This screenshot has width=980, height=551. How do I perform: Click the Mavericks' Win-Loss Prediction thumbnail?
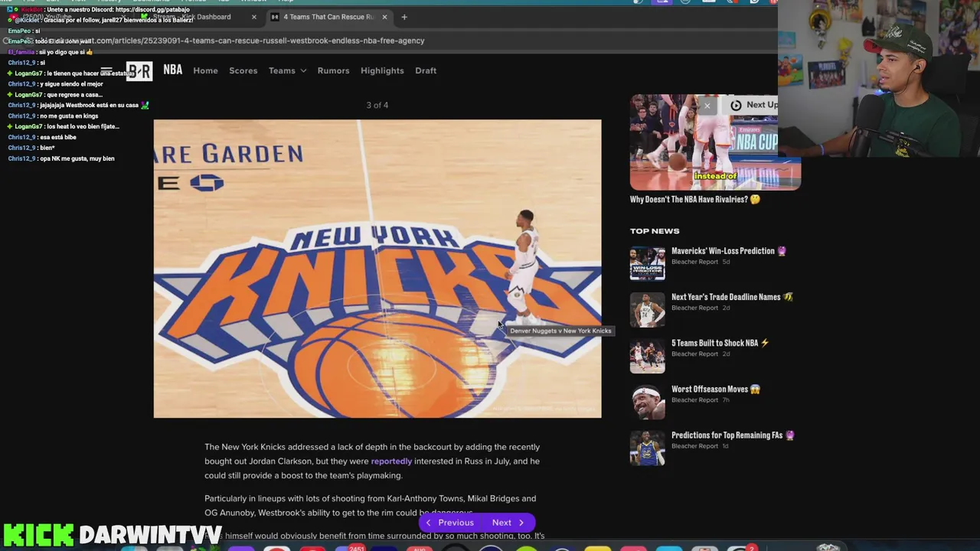coord(648,264)
